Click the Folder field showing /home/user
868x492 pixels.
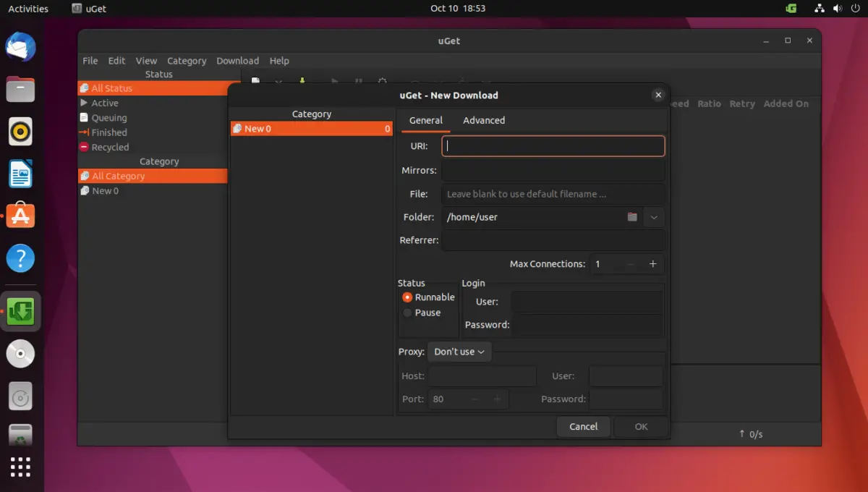[532, 217]
